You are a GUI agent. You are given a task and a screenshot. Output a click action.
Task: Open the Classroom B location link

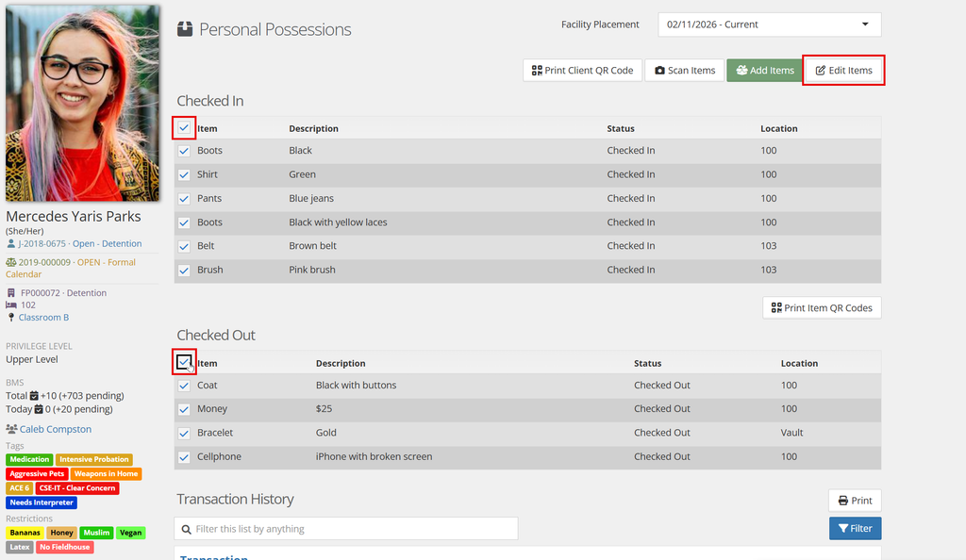click(x=43, y=318)
